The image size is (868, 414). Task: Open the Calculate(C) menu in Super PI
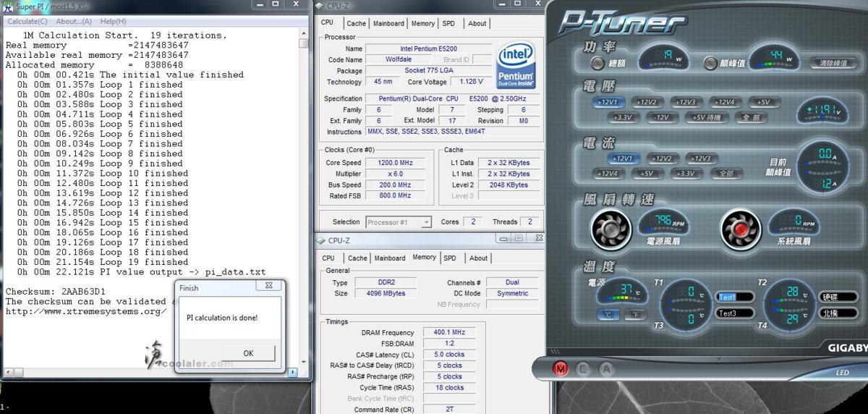pos(27,22)
